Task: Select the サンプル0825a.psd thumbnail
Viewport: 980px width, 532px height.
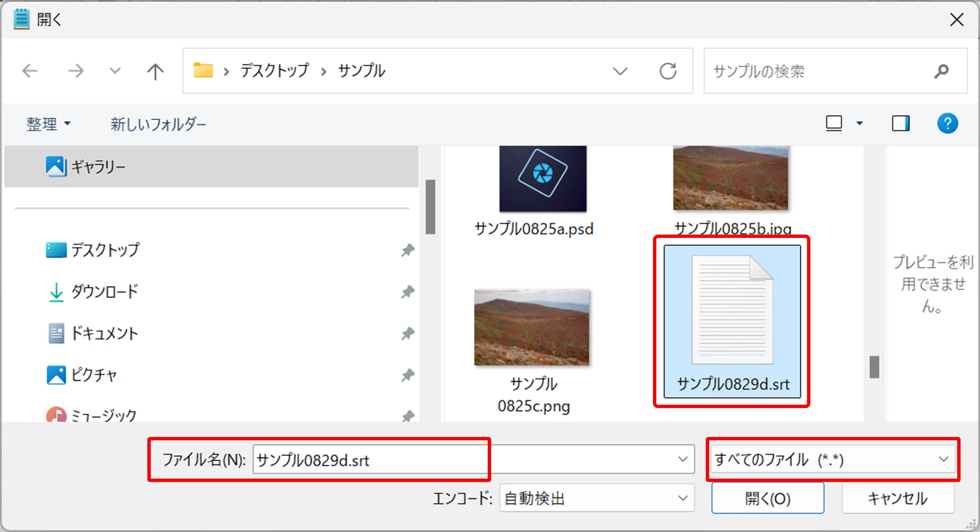Action: (x=543, y=179)
